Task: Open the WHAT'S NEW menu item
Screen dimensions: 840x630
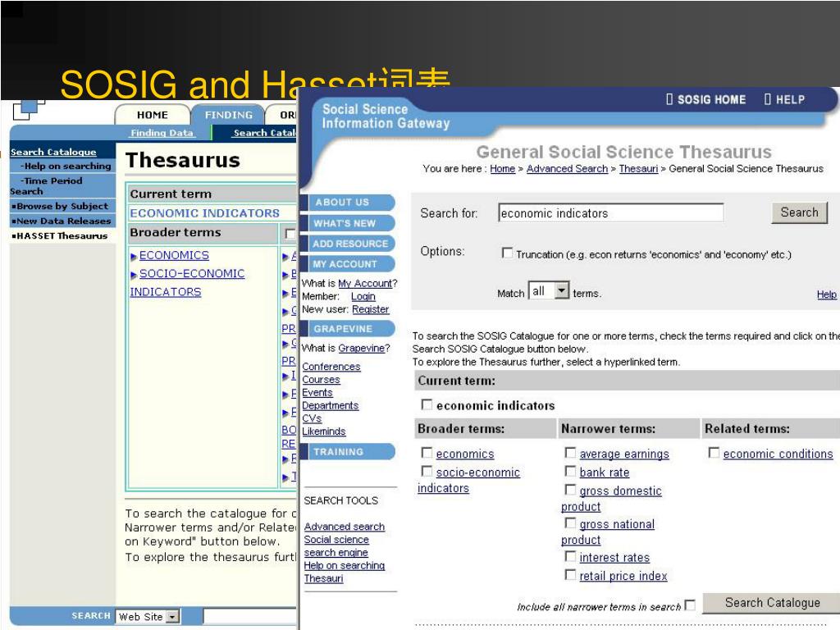Action: [347, 223]
